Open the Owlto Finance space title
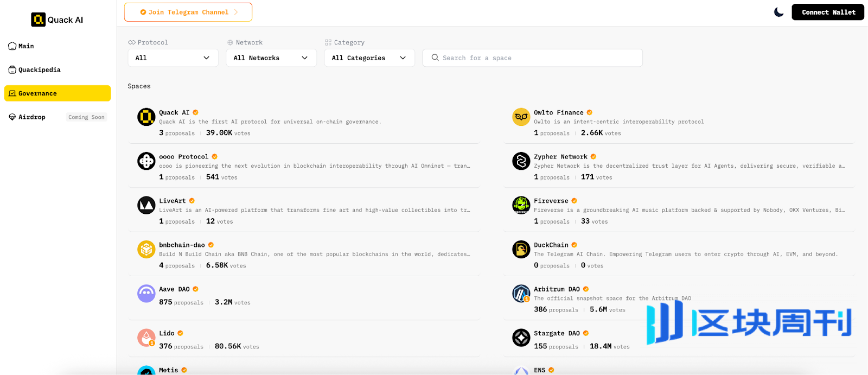868x375 pixels. (x=559, y=112)
